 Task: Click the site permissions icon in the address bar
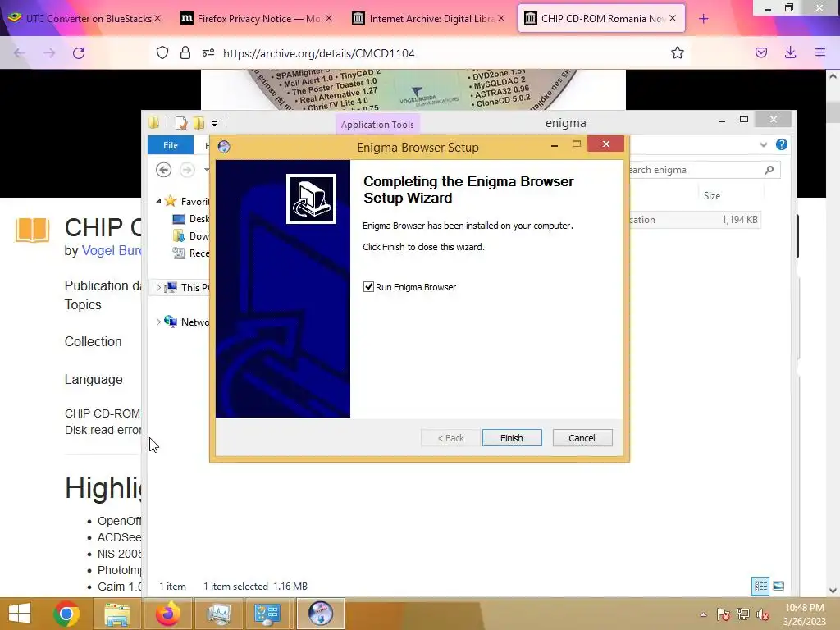(x=208, y=52)
